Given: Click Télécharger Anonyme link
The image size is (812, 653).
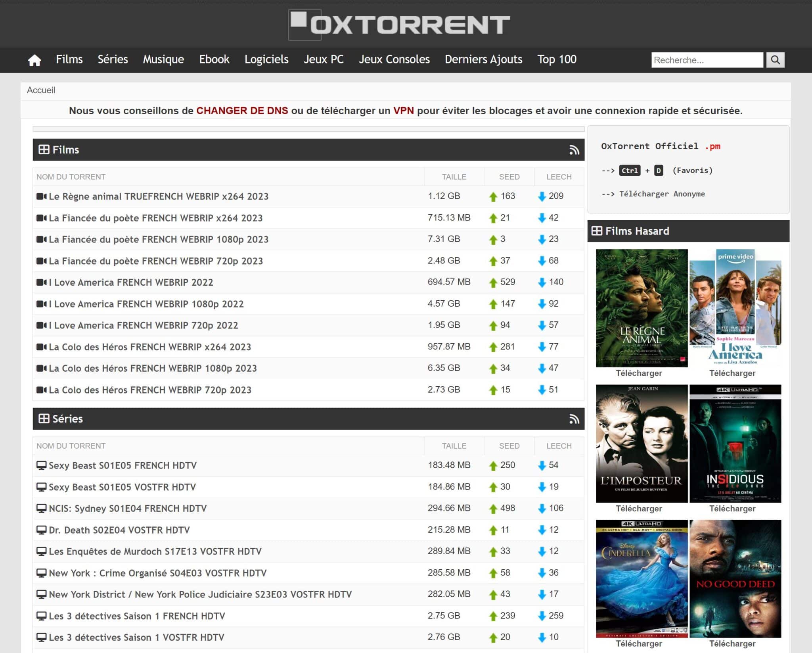Looking at the screenshot, I should coord(662,194).
